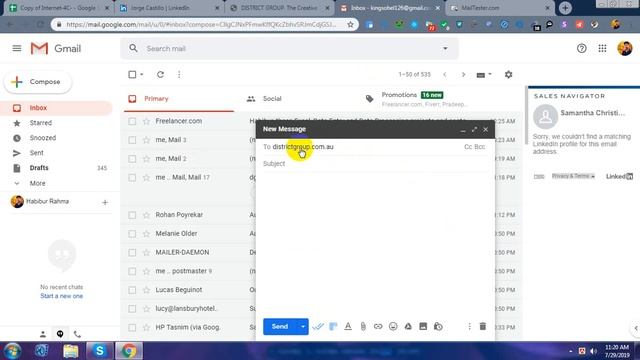Add a new Hangouts contact plus
The width and height of the screenshot is (640, 360).
[105, 202]
